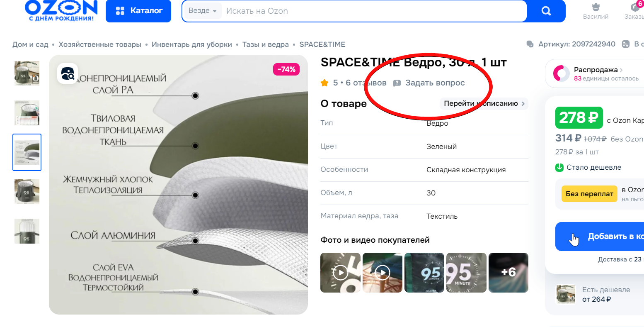This screenshot has height=327, width=644.
Task: Open the Есть дешевле offer thumbnail
Action: coord(566,295)
